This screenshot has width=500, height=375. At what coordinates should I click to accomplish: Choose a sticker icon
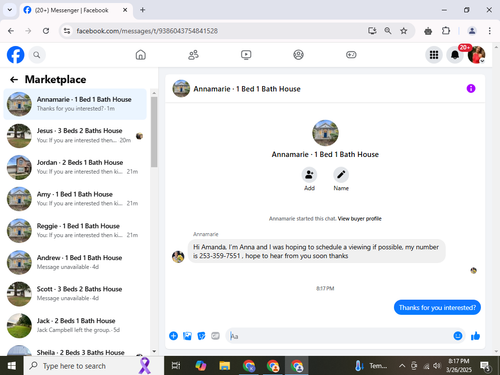pyautogui.click(x=201, y=336)
